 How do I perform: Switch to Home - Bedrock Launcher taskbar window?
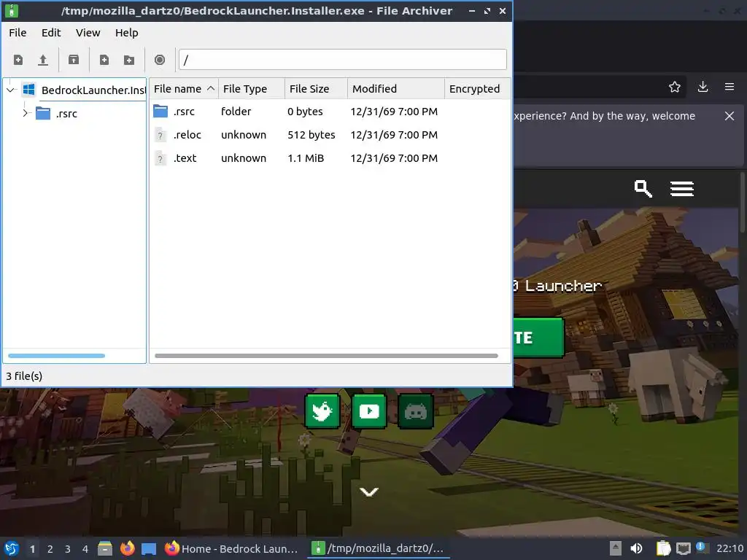[x=232, y=548]
